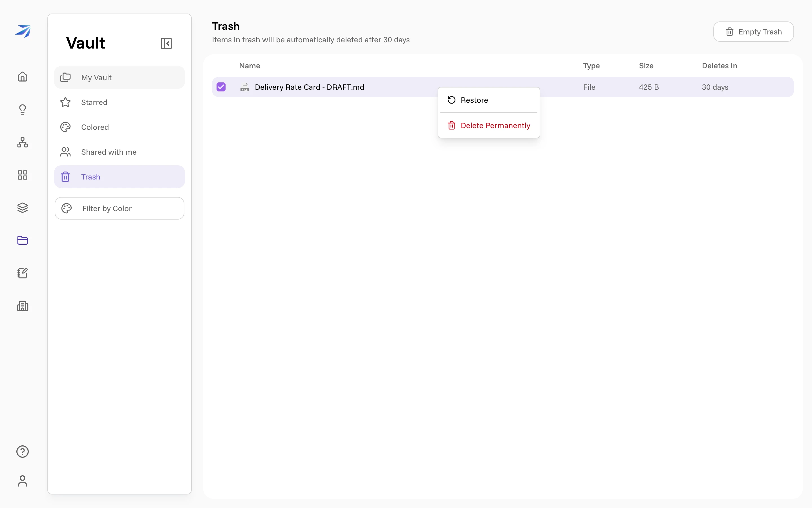Go to Starred section
Image resolution: width=812 pixels, height=508 pixels.
point(120,102)
